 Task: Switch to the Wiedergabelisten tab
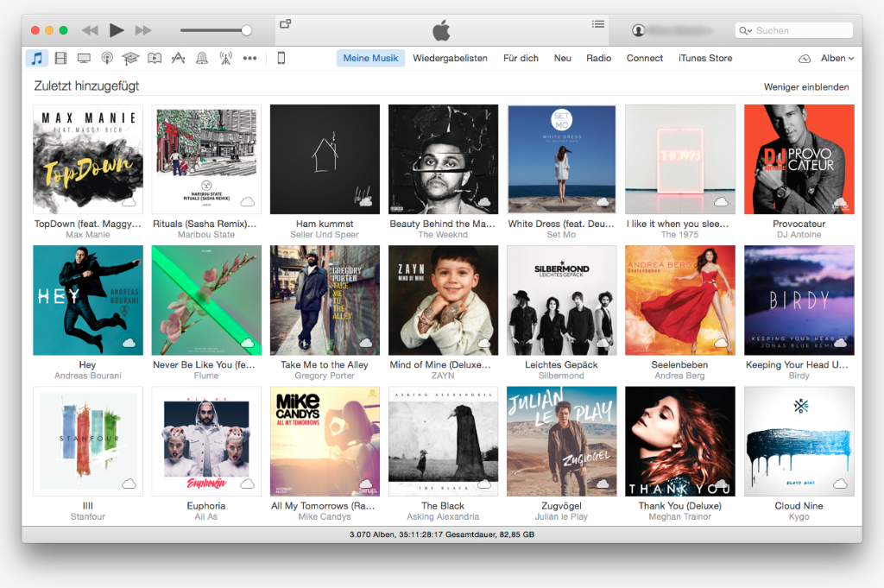pos(450,59)
